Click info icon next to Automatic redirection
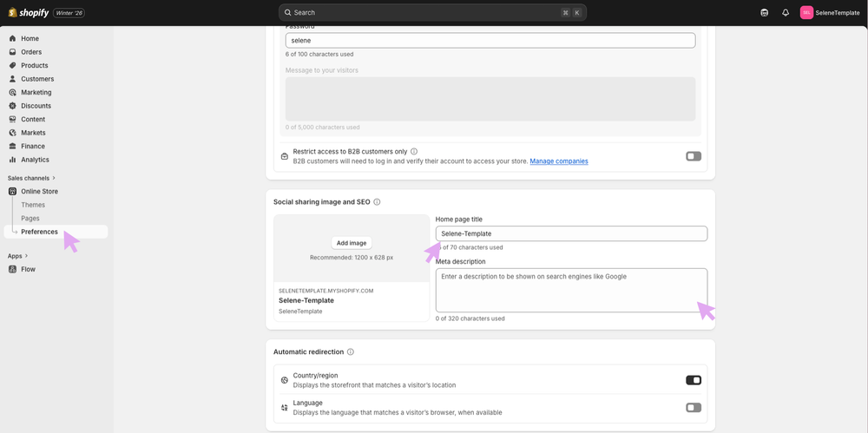Screen dimensions: 868x433 point(351,352)
